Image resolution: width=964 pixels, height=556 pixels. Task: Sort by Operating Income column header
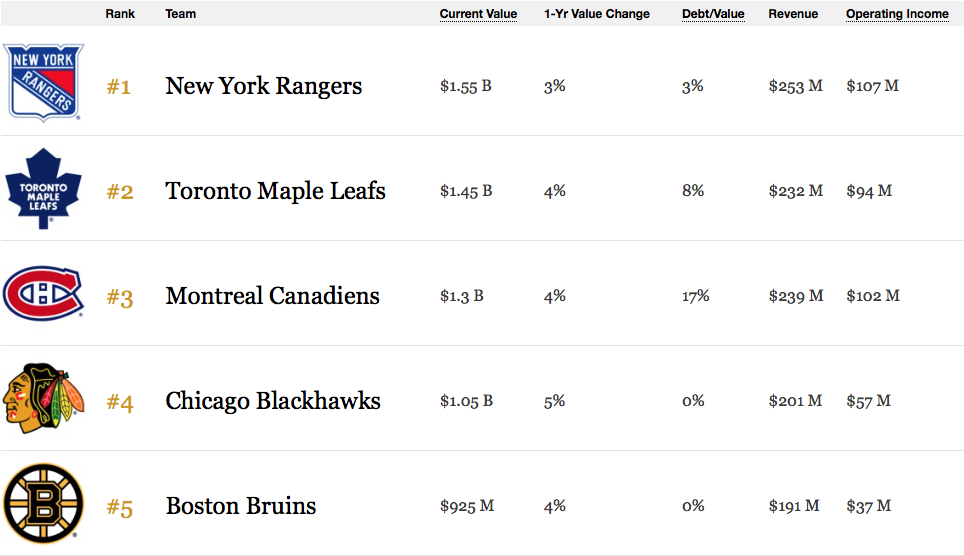coord(897,14)
